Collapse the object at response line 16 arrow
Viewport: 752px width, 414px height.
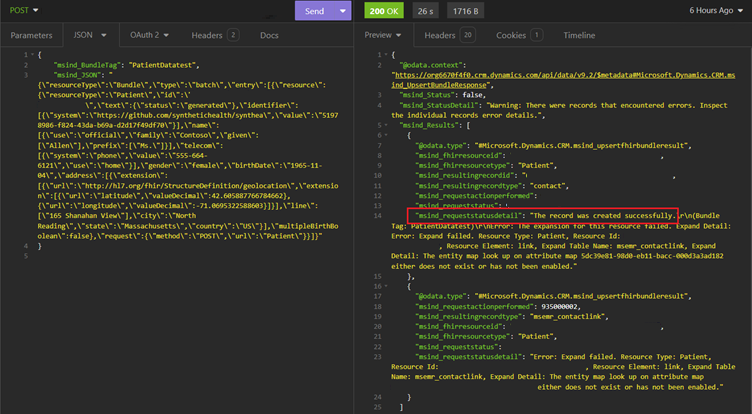pos(386,286)
